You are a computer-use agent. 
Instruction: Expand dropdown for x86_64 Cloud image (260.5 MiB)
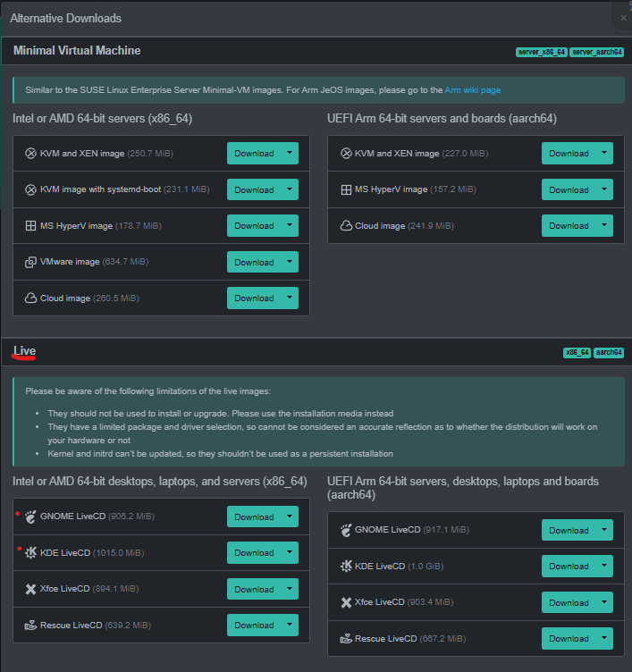(x=290, y=298)
